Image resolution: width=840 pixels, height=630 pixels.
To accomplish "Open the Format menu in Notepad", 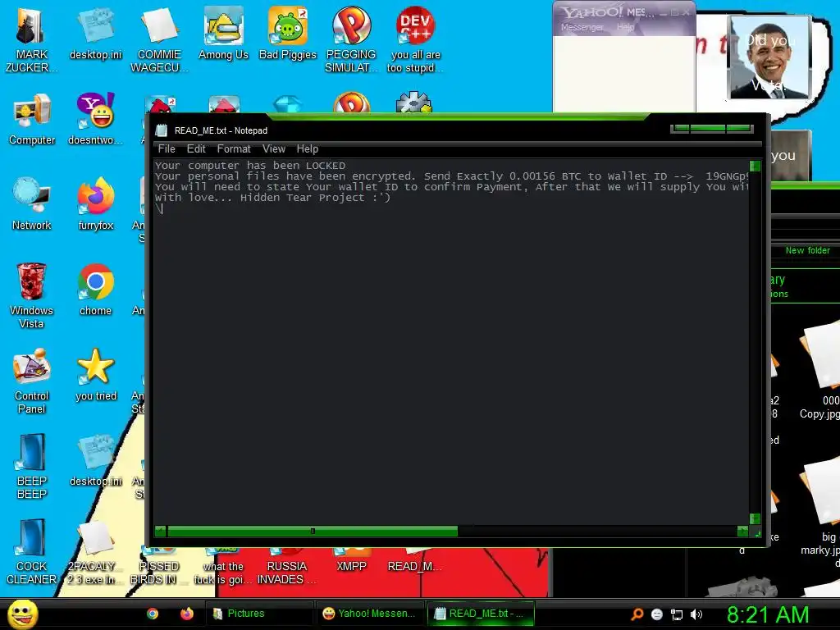I will tap(234, 149).
